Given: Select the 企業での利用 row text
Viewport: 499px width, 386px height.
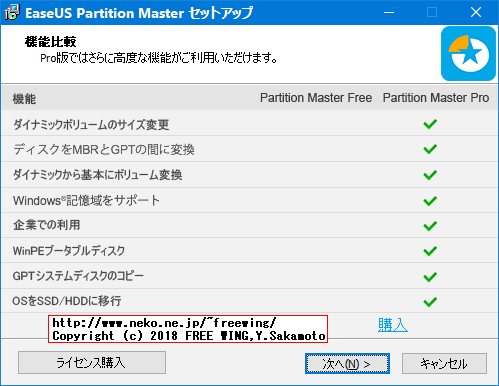Looking at the screenshot, I should (x=46, y=225).
